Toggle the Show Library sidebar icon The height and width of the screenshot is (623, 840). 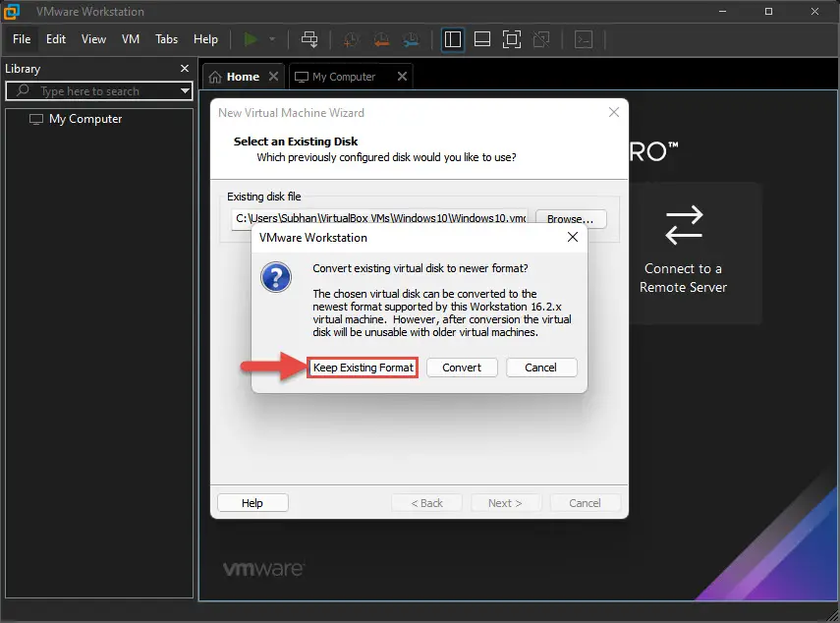453,39
